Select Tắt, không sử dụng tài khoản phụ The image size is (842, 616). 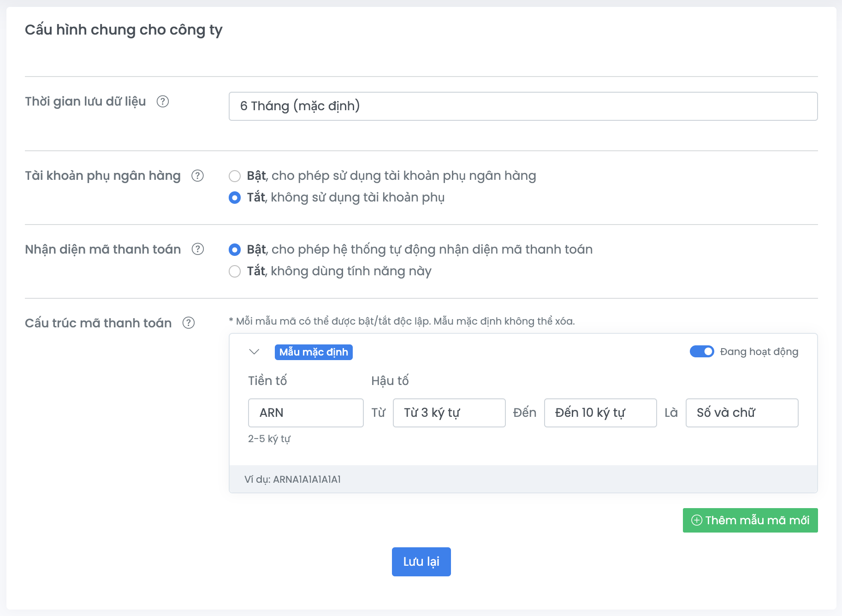coord(235,198)
